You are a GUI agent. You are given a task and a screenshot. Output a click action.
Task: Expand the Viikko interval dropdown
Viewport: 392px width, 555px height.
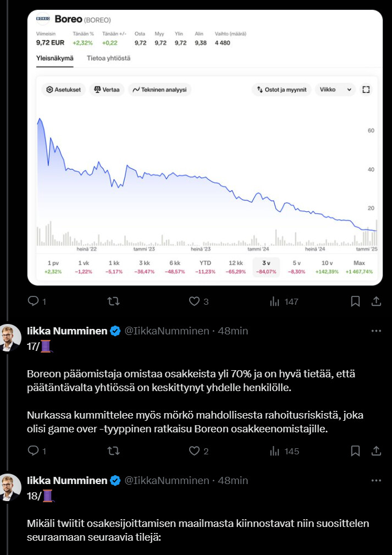336,90
